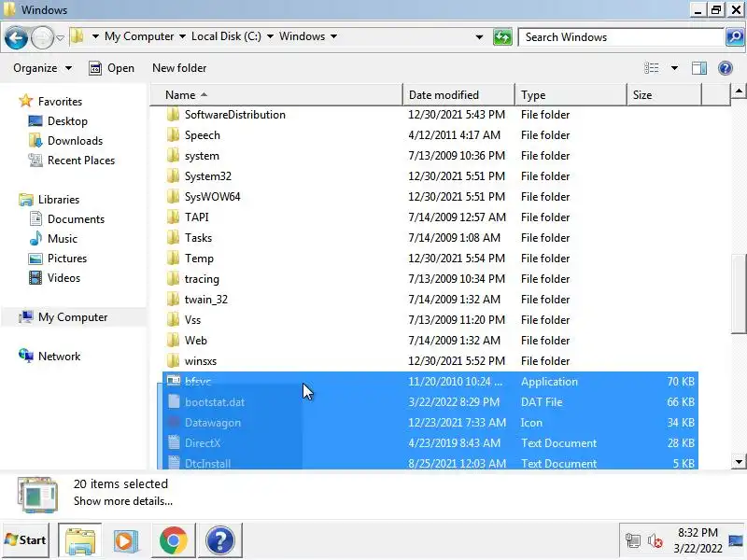This screenshot has height=560, width=747.
Task: Select the system folder icon
Action: pyautogui.click(x=173, y=156)
